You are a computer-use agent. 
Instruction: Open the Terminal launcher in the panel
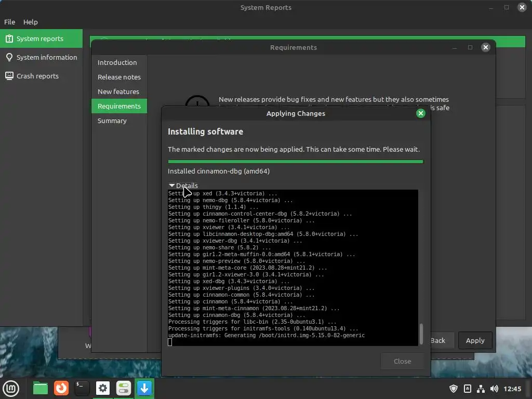coord(82,389)
